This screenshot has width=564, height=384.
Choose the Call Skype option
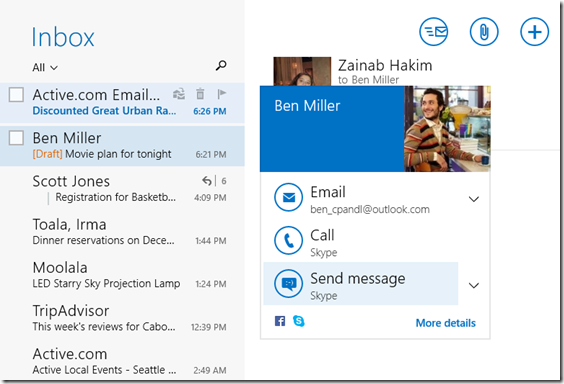coord(361,241)
